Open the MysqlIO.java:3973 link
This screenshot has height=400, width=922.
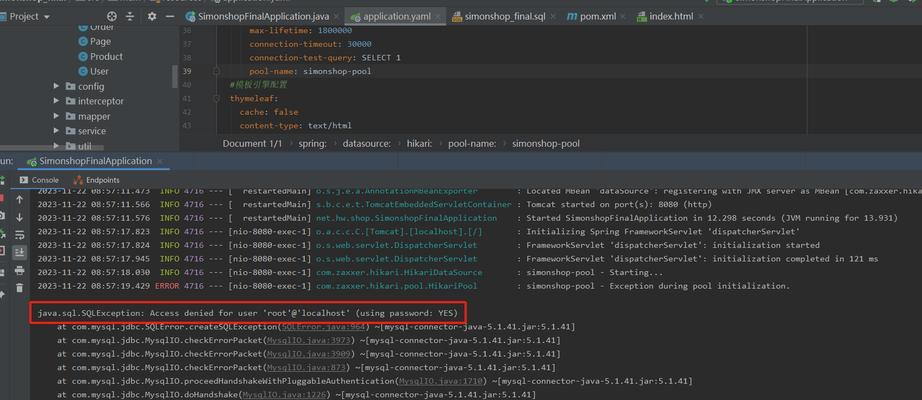pos(310,340)
